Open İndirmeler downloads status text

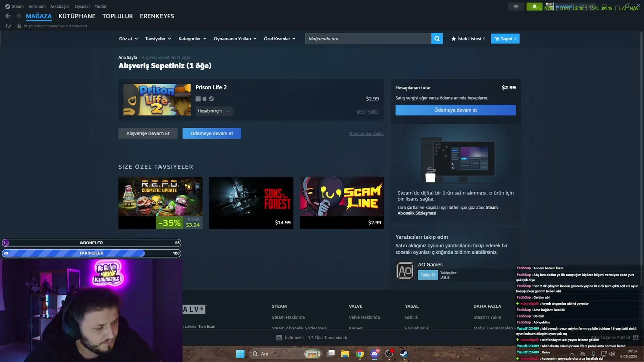[x=316, y=338]
